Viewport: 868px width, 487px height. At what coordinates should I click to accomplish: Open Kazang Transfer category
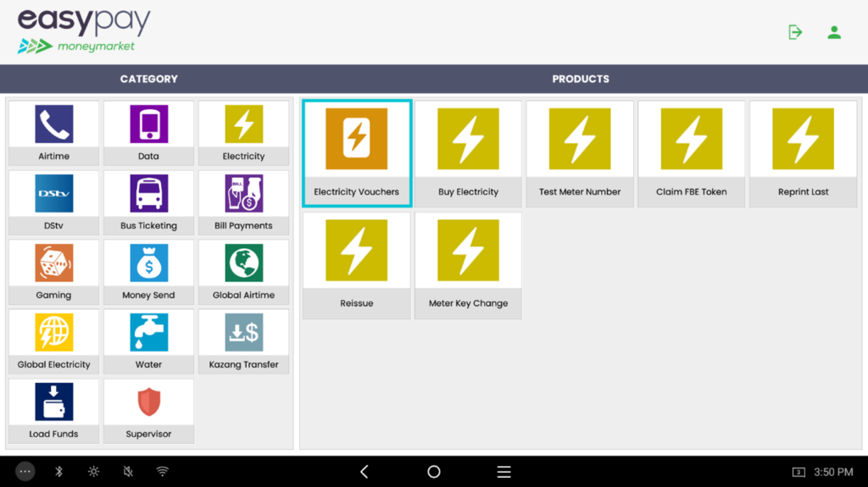point(243,341)
